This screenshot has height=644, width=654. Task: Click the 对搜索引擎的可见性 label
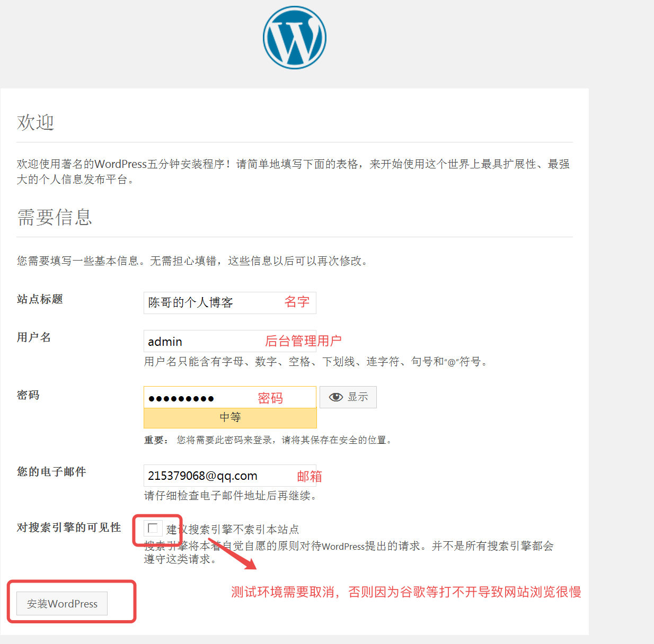click(x=69, y=527)
